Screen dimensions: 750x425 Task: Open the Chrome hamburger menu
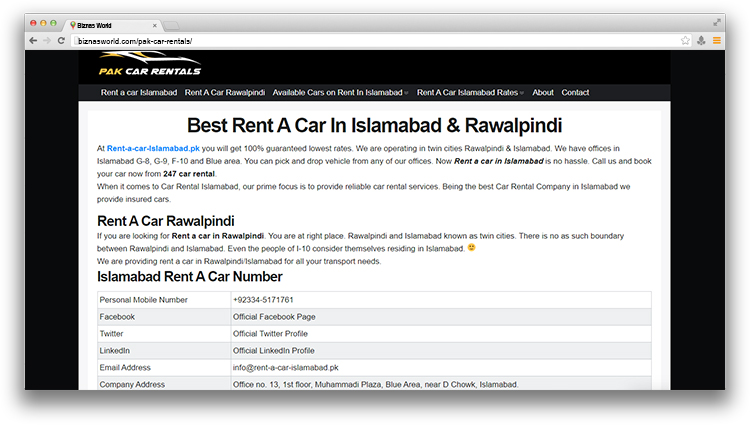pos(717,41)
